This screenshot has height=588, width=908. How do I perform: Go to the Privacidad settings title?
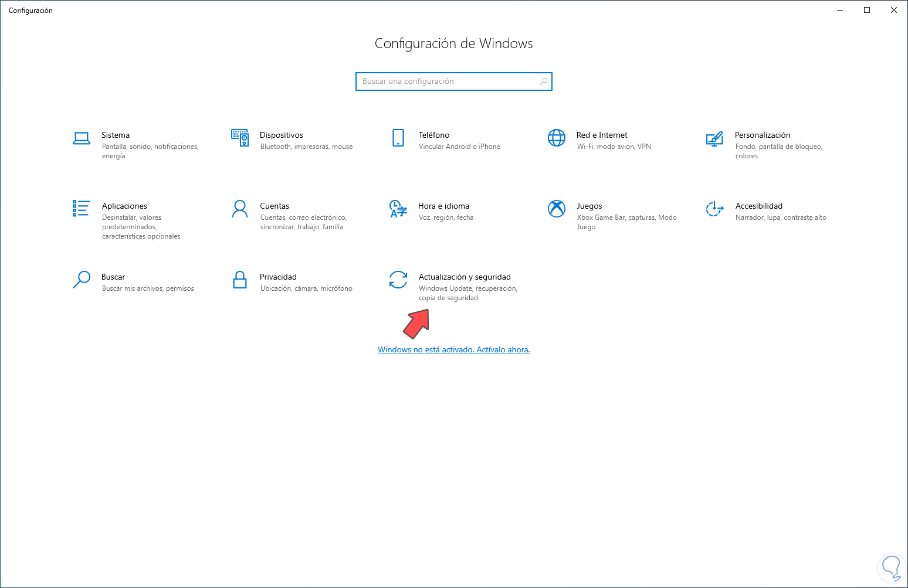(278, 277)
